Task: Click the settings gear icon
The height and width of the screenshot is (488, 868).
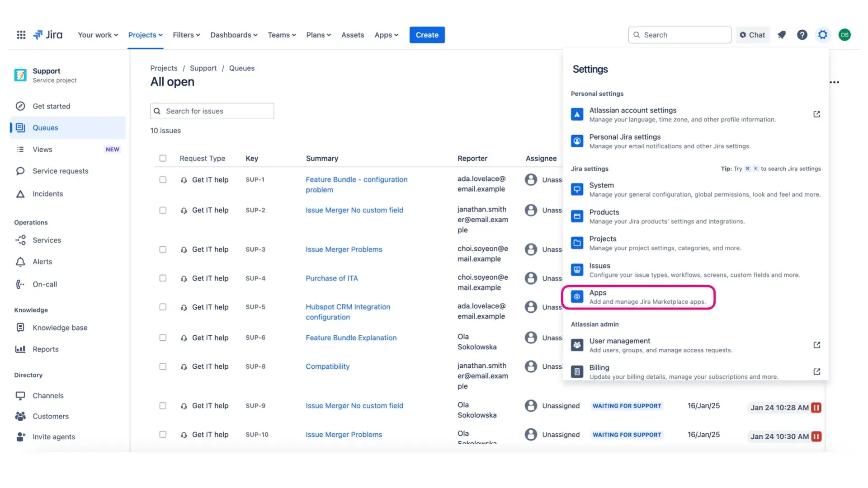Action: tap(823, 35)
